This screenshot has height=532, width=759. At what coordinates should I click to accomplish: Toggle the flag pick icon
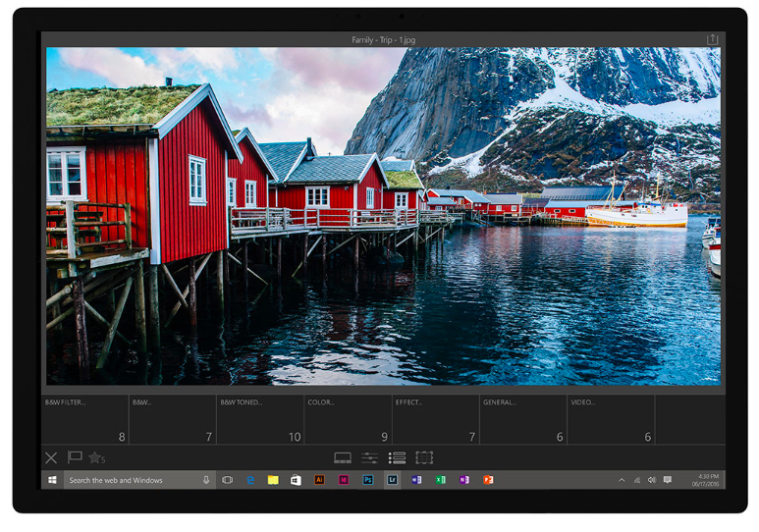click(75, 456)
